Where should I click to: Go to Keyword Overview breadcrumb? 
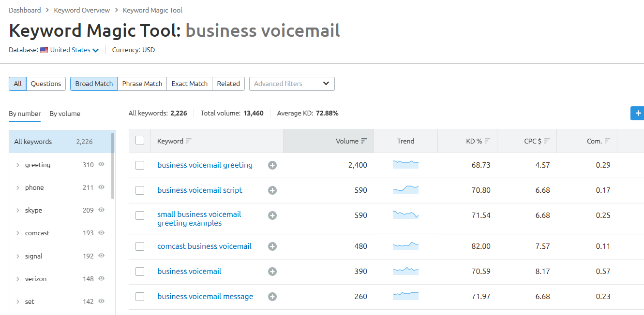pos(82,10)
